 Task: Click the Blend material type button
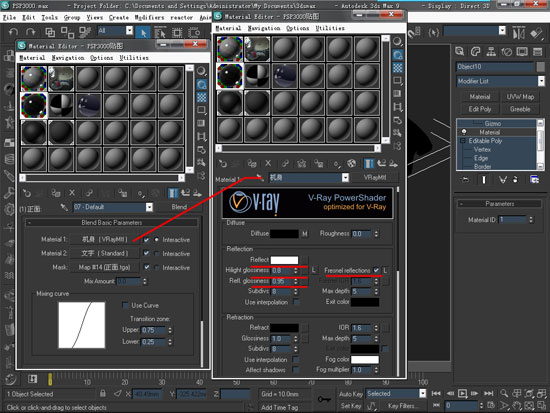tap(179, 207)
